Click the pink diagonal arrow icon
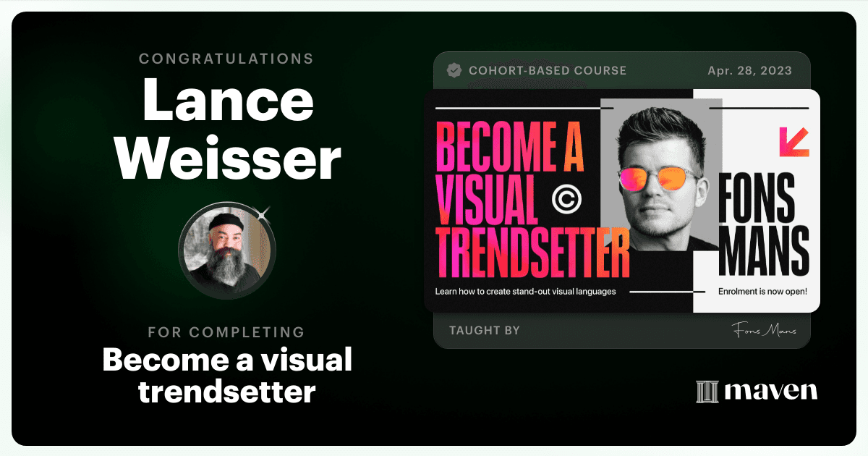This screenshot has height=456, width=868. (793, 142)
